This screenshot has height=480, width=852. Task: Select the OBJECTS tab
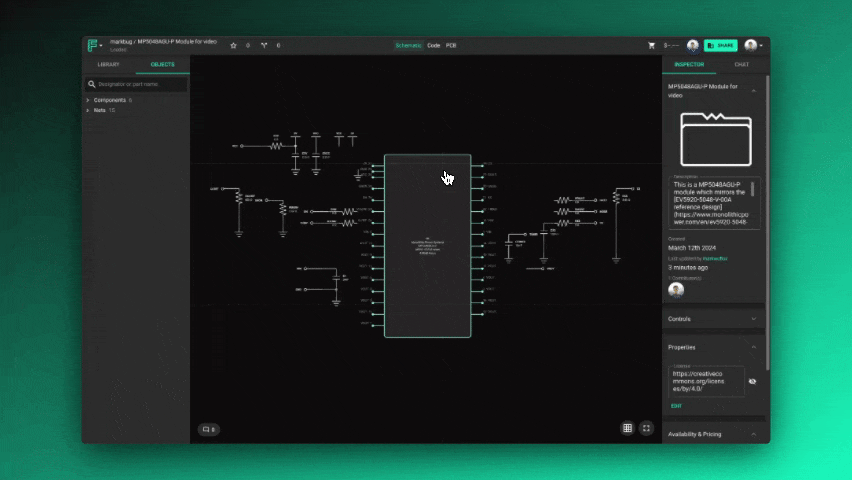pos(162,65)
